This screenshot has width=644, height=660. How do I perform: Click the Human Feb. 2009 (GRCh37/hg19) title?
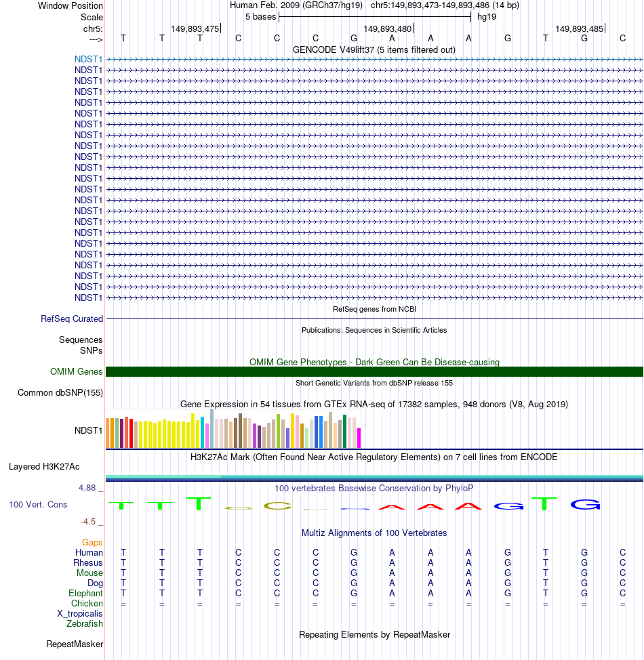pyautogui.click(x=296, y=5)
